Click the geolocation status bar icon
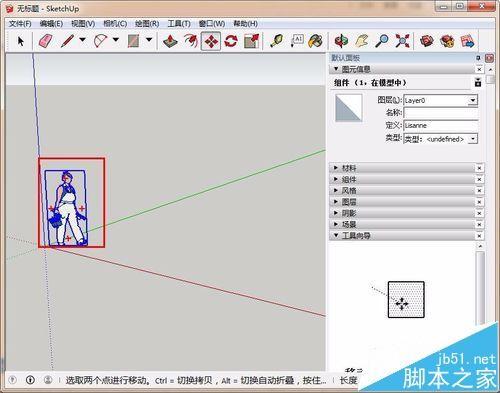500x393 pixels. [x=13, y=380]
